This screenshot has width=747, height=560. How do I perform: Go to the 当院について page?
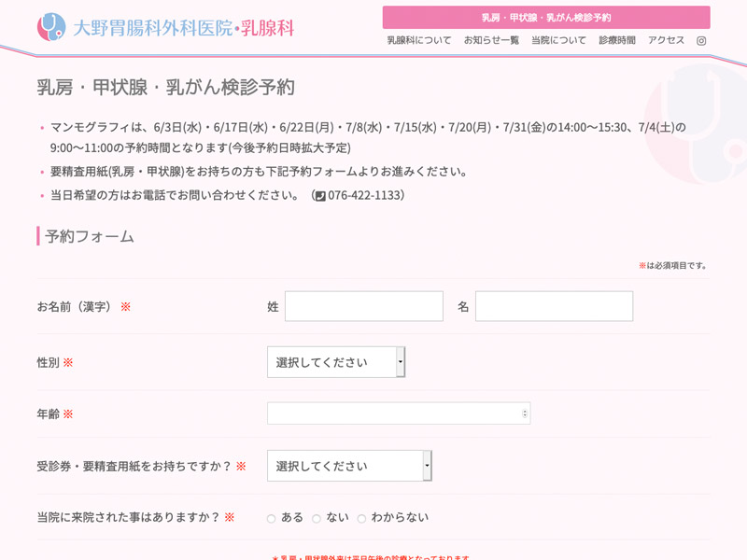point(558,41)
